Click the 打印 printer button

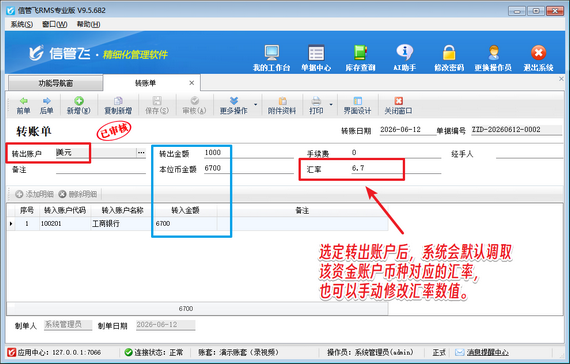316,105
